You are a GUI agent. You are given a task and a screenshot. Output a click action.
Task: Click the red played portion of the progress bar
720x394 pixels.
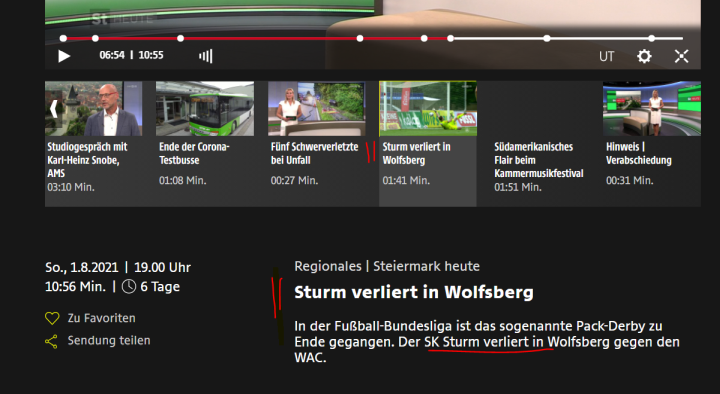pyautogui.click(x=257, y=39)
